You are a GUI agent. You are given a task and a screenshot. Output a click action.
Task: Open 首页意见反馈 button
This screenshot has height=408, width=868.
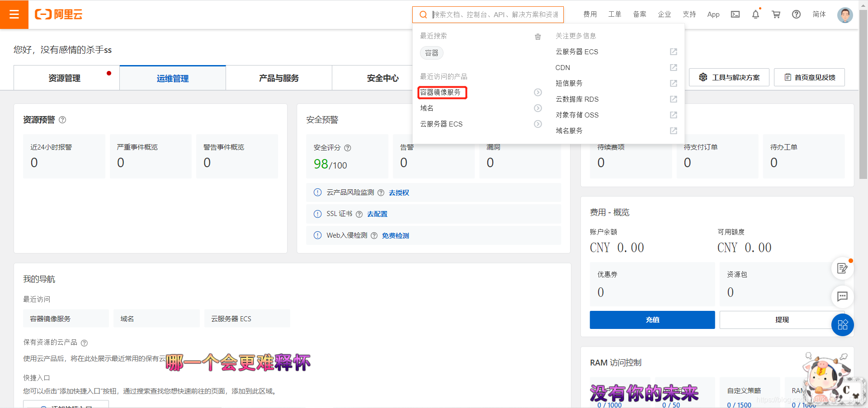coord(809,77)
